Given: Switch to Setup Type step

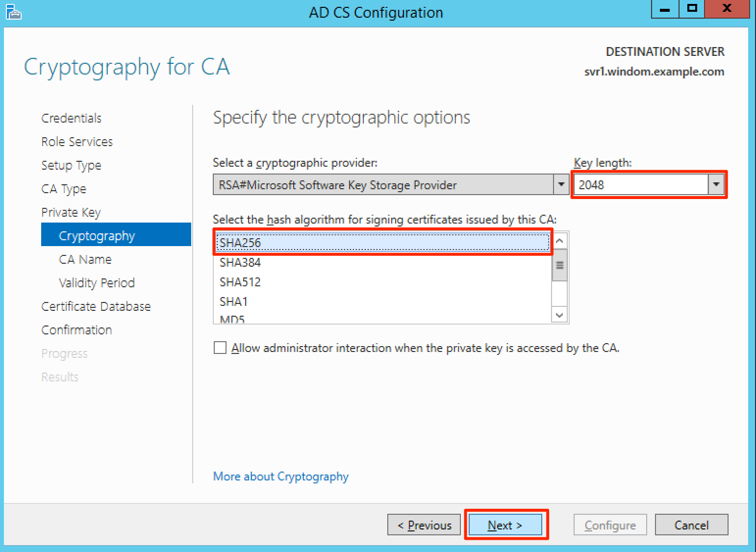Looking at the screenshot, I should pyautogui.click(x=71, y=165).
